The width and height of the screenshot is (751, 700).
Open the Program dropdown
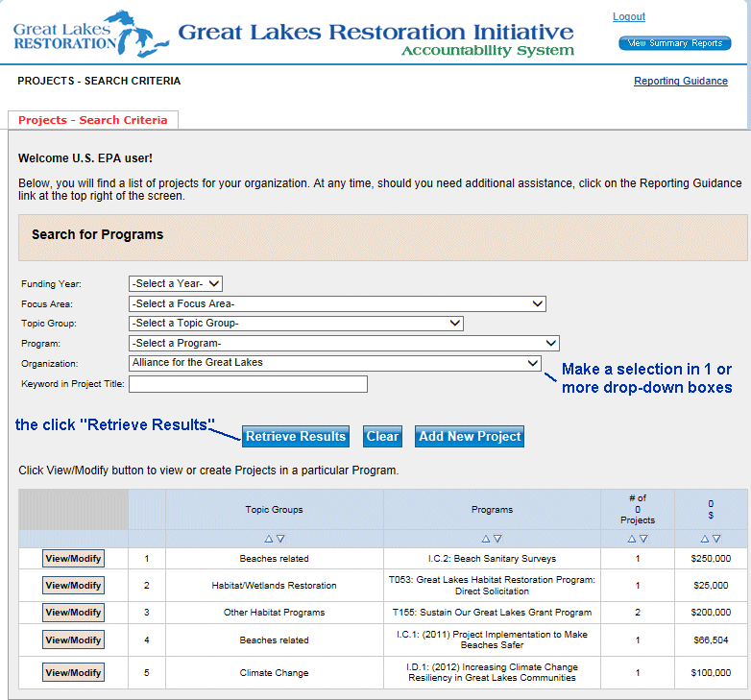(x=344, y=343)
